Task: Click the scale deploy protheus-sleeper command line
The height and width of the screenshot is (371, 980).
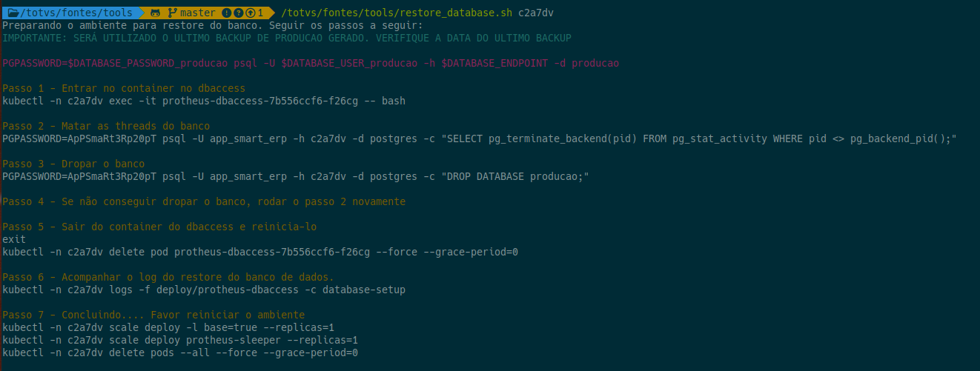Action: point(180,341)
